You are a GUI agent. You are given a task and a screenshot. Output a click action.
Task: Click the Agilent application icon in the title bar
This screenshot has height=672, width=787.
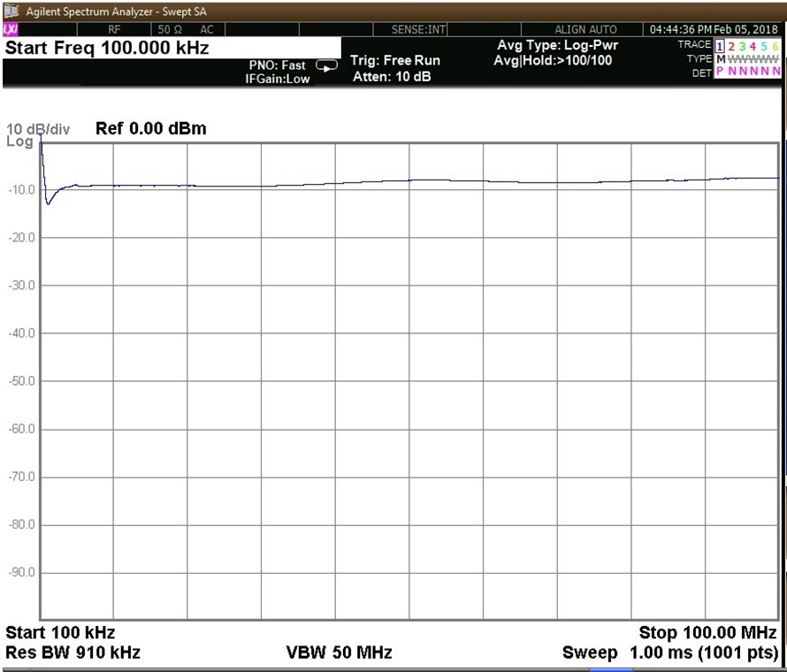(x=11, y=10)
